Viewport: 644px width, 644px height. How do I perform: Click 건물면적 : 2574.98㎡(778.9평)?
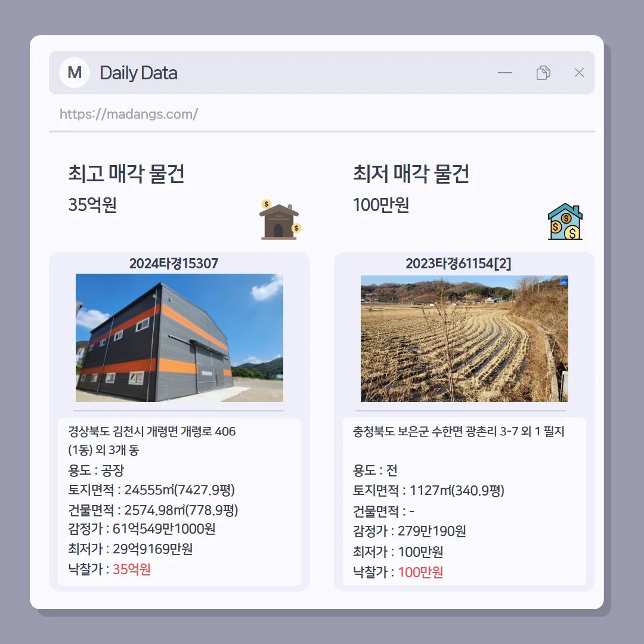153,510
